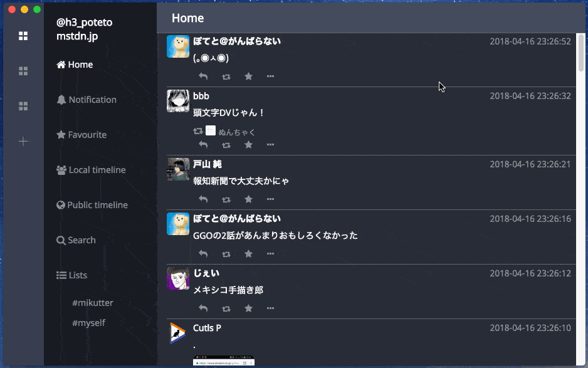Reply to bbb's 頭文字DVじゃん post
Image resolution: width=588 pixels, height=368 pixels.
coord(203,145)
